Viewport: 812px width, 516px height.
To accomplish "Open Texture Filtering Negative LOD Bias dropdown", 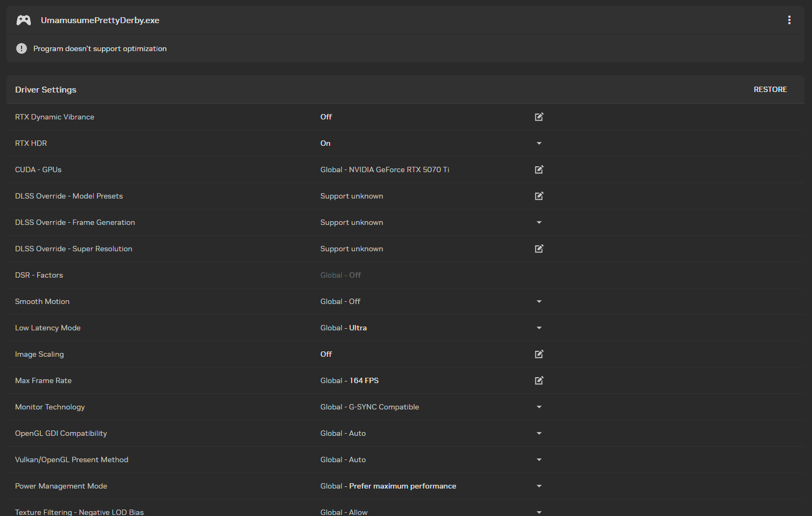I will coord(539,512).
